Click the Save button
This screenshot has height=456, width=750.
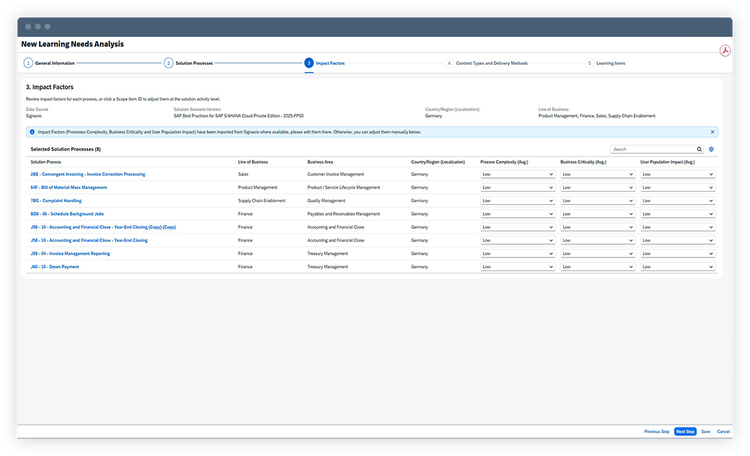(706, 432)
